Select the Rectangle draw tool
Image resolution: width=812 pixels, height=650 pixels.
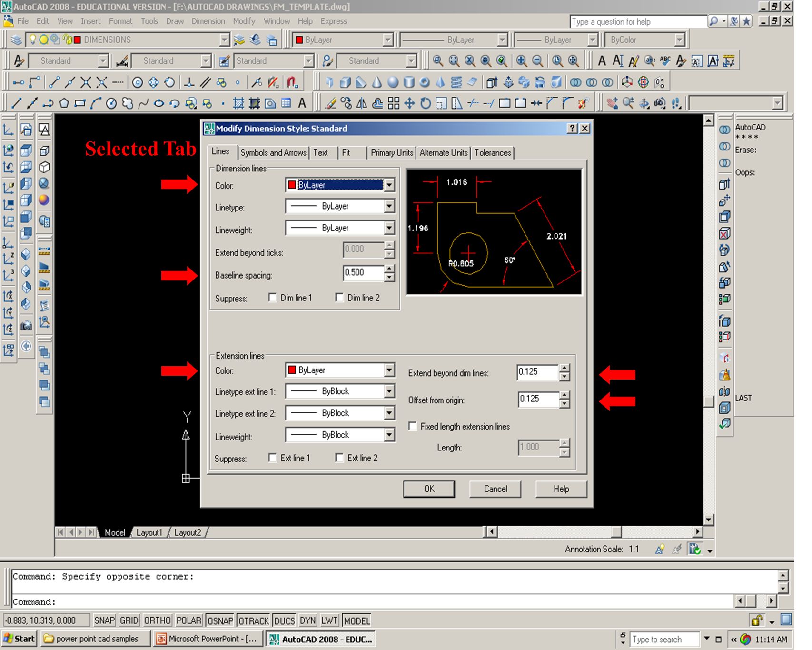pyautogui.click(x=80, y=103)
